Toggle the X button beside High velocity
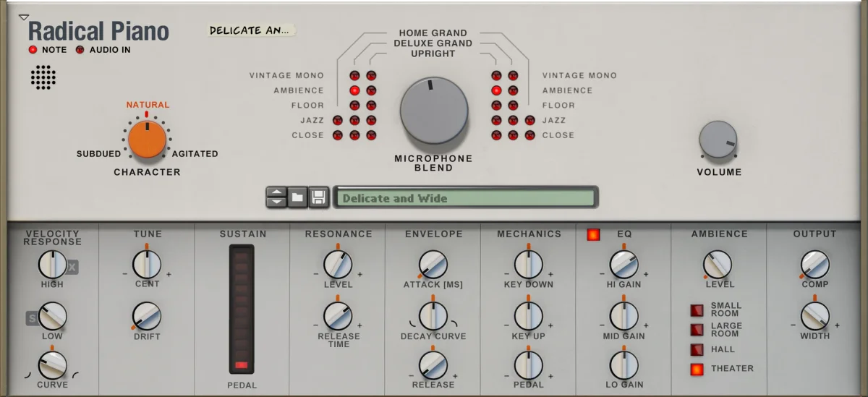 tap(72, 268)
